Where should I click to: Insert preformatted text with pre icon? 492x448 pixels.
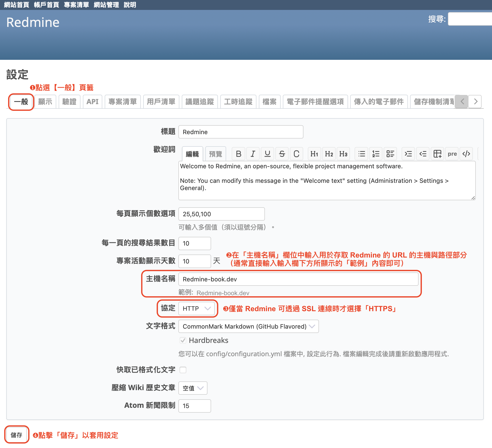(x=452, y=154)
